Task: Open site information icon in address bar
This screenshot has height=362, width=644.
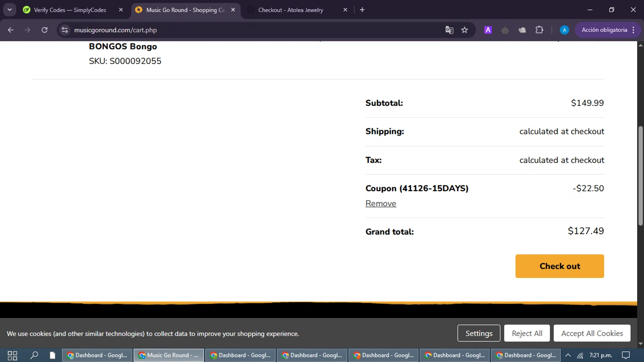Action: click(65, 30)
